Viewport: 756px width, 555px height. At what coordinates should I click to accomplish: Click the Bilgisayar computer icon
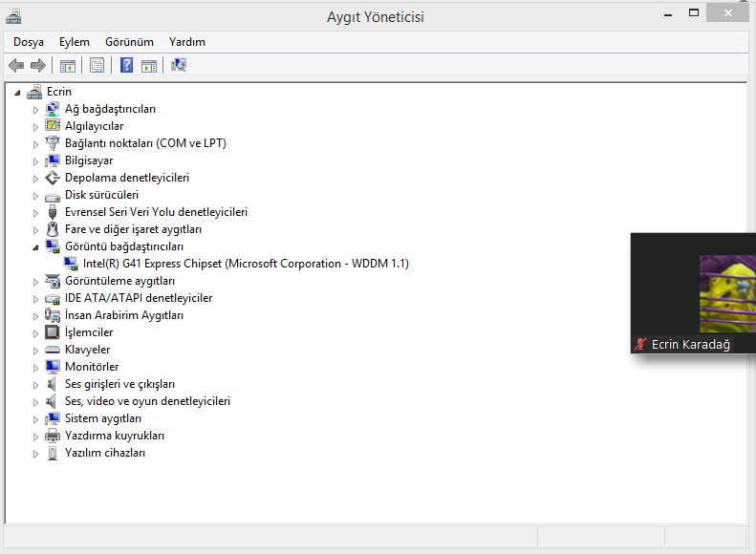coord(52,160)
